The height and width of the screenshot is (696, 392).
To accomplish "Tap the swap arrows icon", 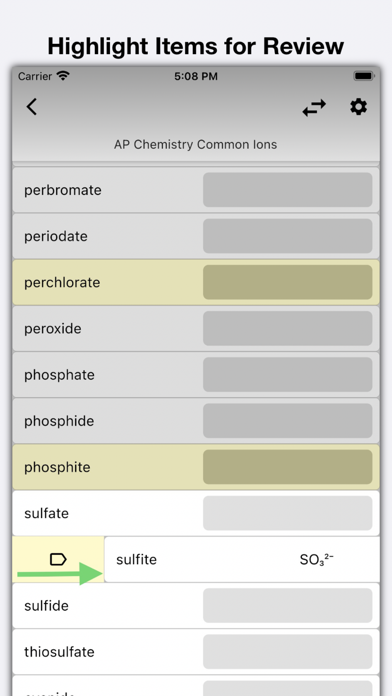I will click(314, 107).
